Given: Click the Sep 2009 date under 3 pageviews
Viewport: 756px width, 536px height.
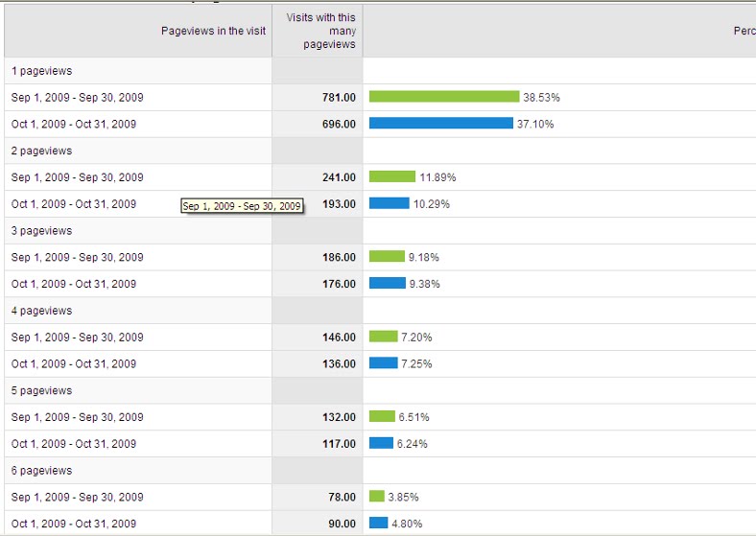Looking at the screenshot, I should [x=77, y=257].
